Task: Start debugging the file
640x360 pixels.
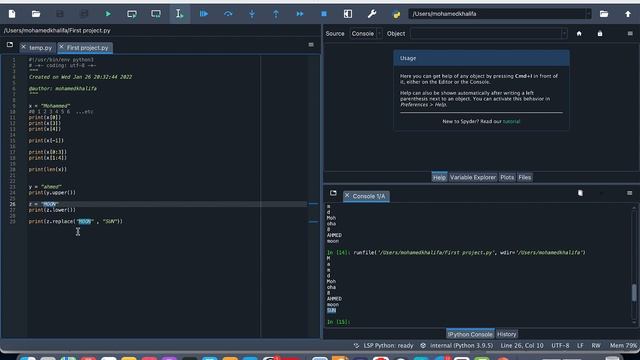Action: [204, 14]
